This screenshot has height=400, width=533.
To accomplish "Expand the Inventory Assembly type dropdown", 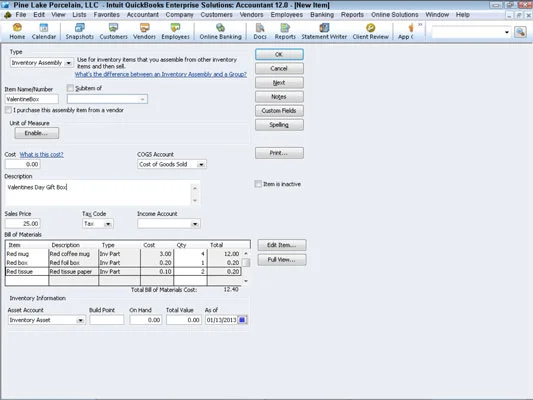I will 69,63.
